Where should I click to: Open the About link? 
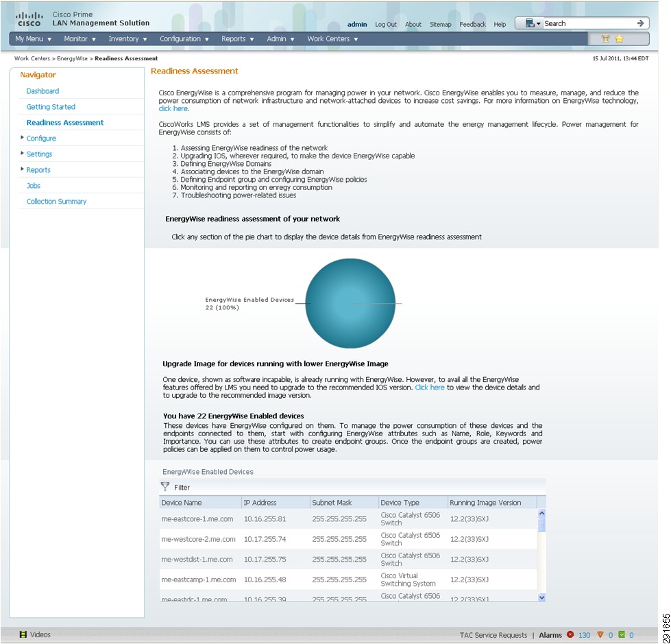click(x=413, y=25)
